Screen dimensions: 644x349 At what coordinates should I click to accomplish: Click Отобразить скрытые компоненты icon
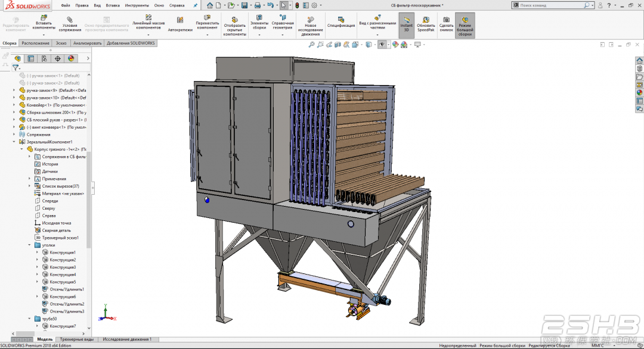pos(234,19)
